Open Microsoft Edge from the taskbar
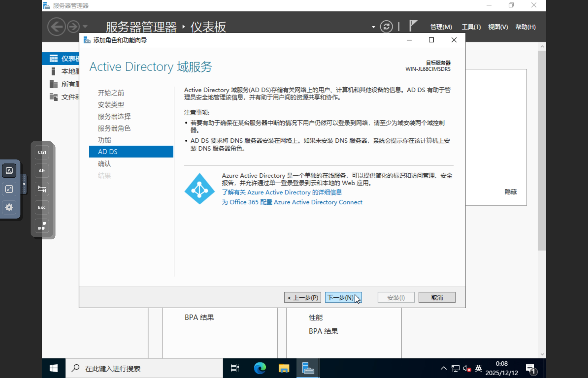 point(260,368)
